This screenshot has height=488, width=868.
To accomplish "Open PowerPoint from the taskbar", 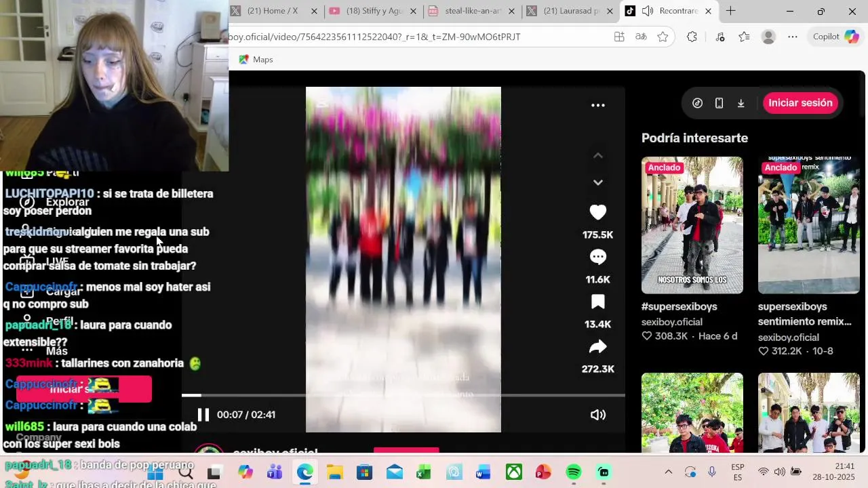I will pos(544,472).
